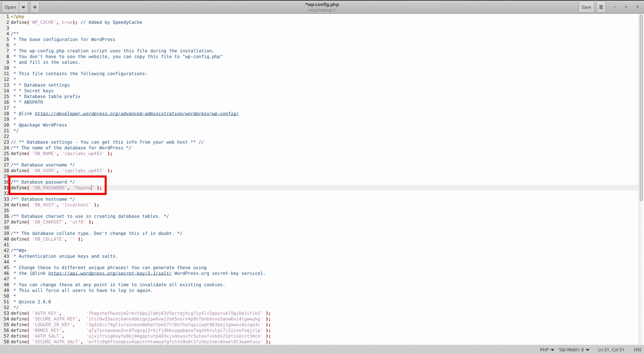Close the wp-config.php editor window
This screenshot has height=354, width=644.
637,7
